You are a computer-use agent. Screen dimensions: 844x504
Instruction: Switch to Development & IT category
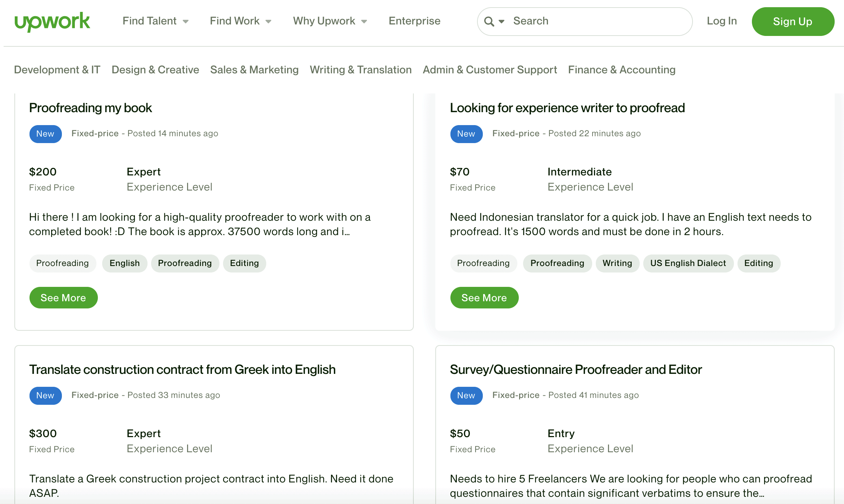pos(57,70)
